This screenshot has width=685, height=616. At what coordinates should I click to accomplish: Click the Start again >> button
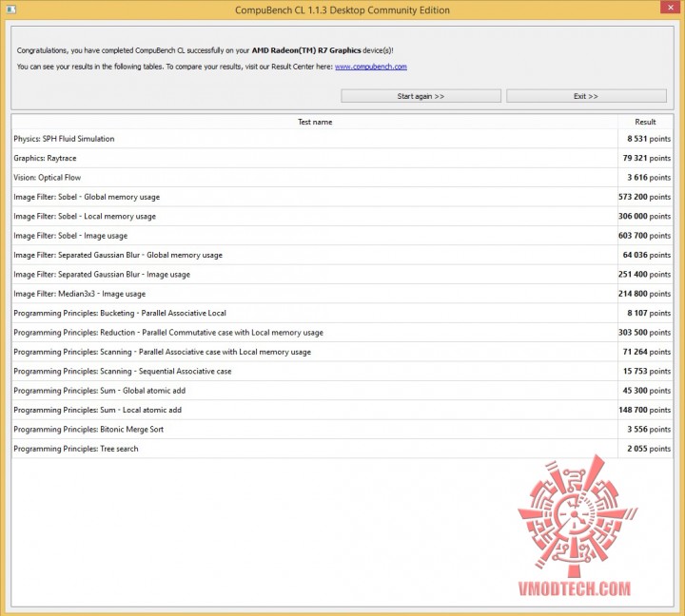tap(421, 96)
